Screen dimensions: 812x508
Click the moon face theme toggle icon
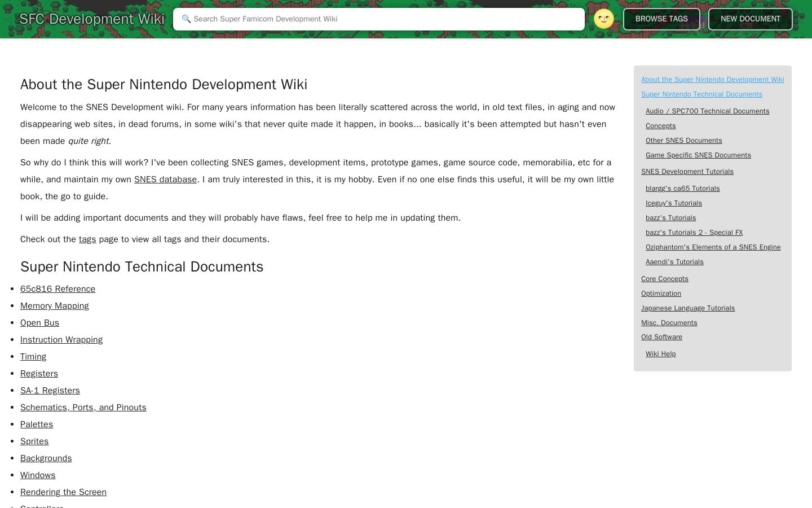coord(604,19)
